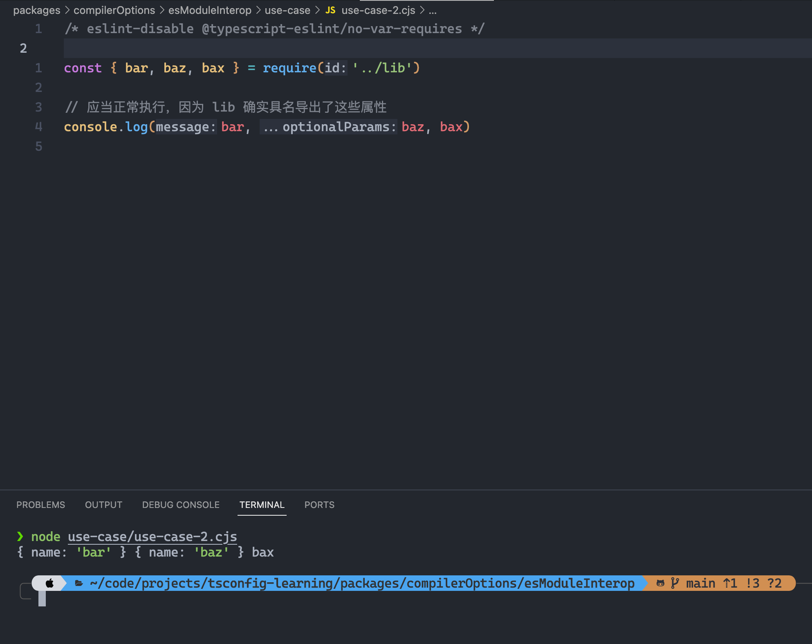The image size is (812, 644).
Task: Open the 'esModuleInterop' breadcrumb segment
Action: 210,10
